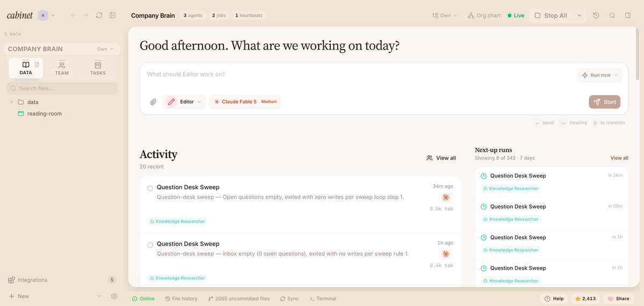The height and width of the screenshot is (306, 644).
Task: Toggle the left sidebar panel icon
Action: [113, 15]
